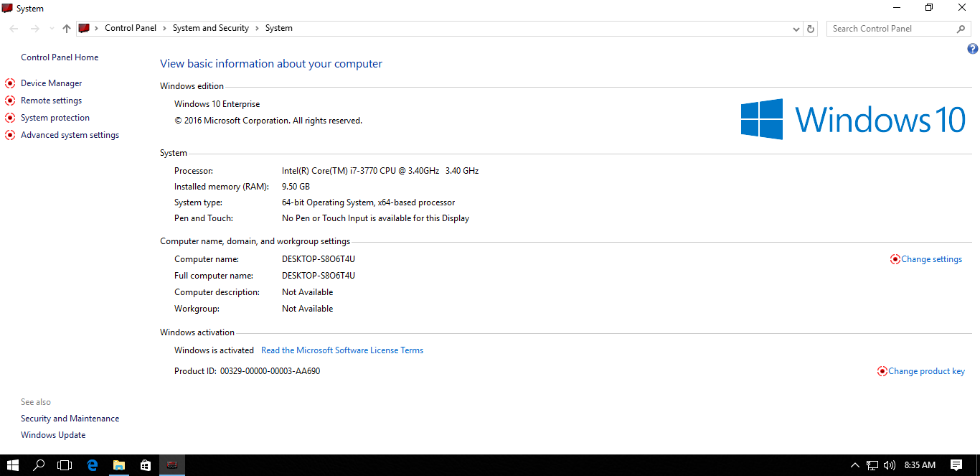The height and width of the screenshot is (476, 980).
Task: Open the Store from the taskbar
Action: click(146, 465)
